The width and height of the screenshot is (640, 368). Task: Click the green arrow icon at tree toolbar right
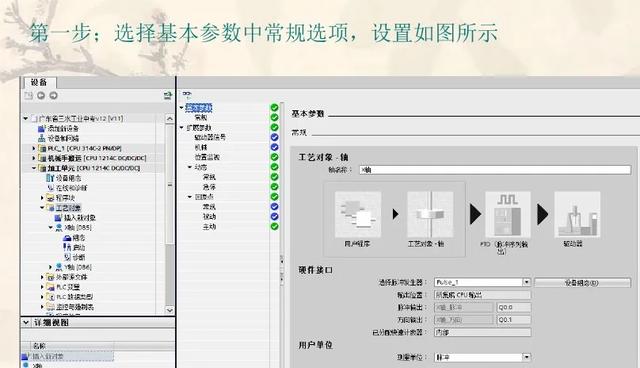(167, 95)
